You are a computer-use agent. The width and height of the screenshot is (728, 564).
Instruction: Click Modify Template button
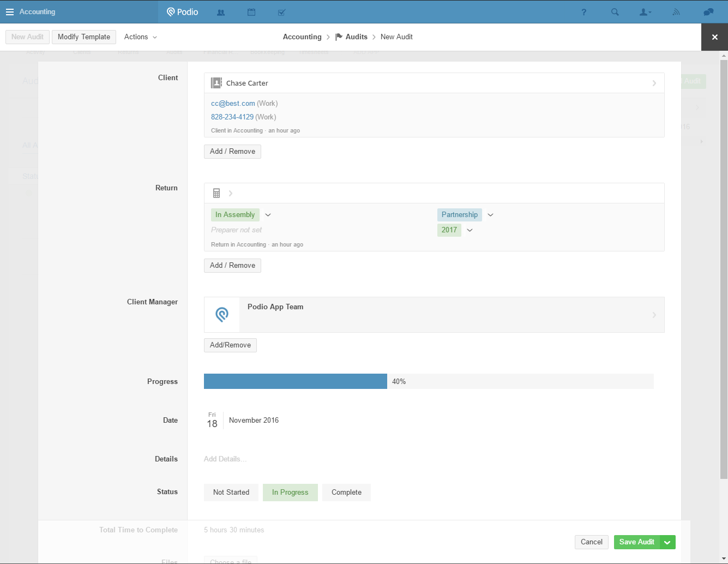[84, 37]
